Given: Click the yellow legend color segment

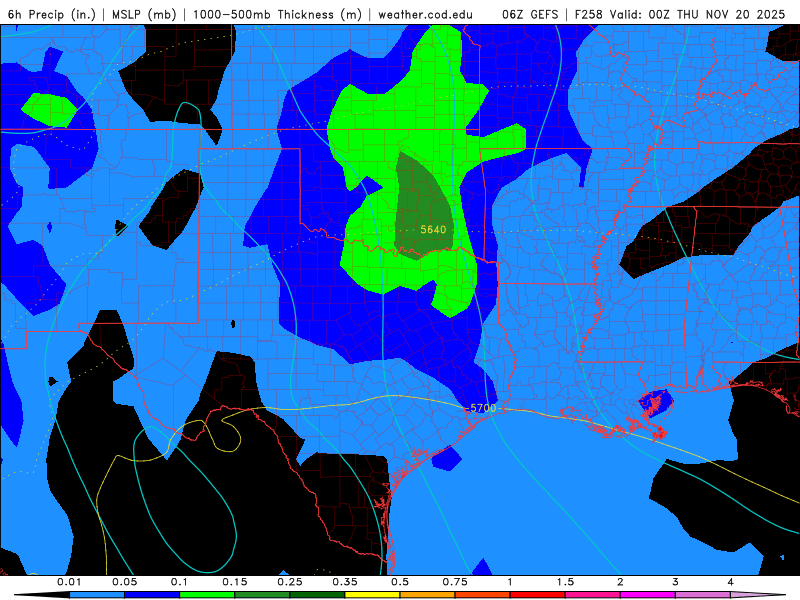Looking at the screenshot, I should [x=372, y=595].
